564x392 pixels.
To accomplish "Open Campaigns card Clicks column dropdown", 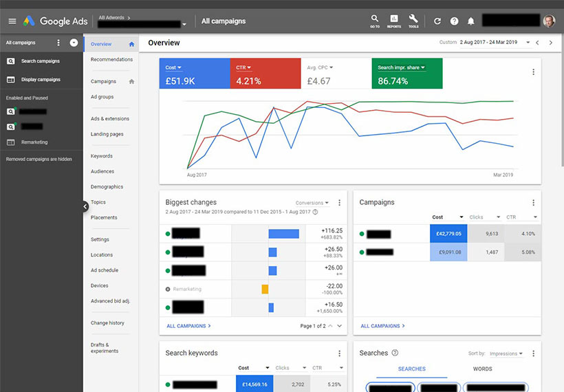I will [x=485, y=217].
